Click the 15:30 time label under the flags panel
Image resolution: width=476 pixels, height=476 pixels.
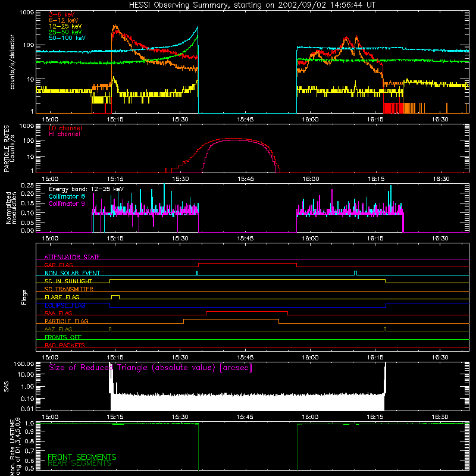[180, 358]
